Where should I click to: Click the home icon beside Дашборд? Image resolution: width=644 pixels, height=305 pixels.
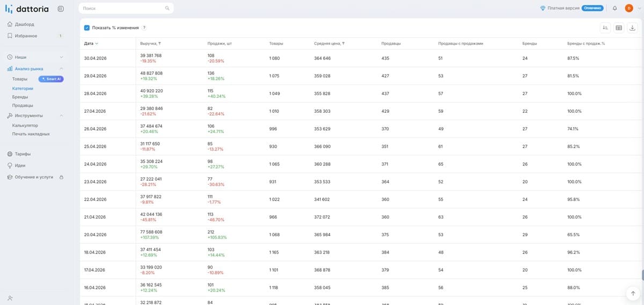tap(10, 24)
